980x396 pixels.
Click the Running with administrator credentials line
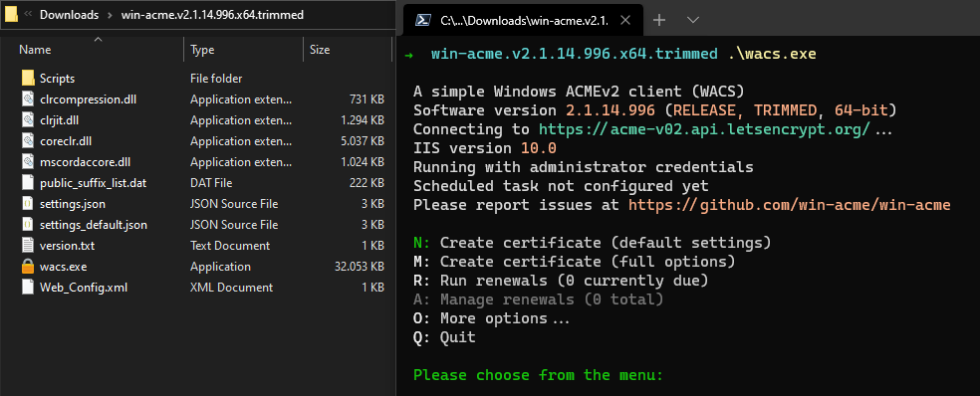584,167
